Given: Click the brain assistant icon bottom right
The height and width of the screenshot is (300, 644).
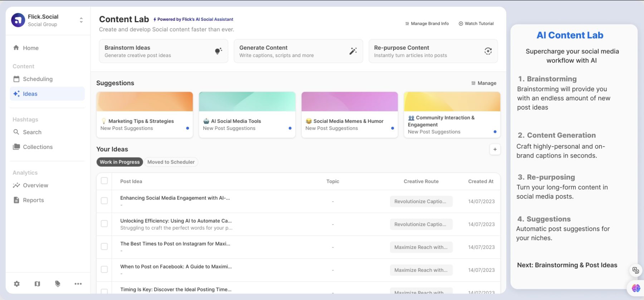Looking at the screenshot, I should [x=636, y=288].
